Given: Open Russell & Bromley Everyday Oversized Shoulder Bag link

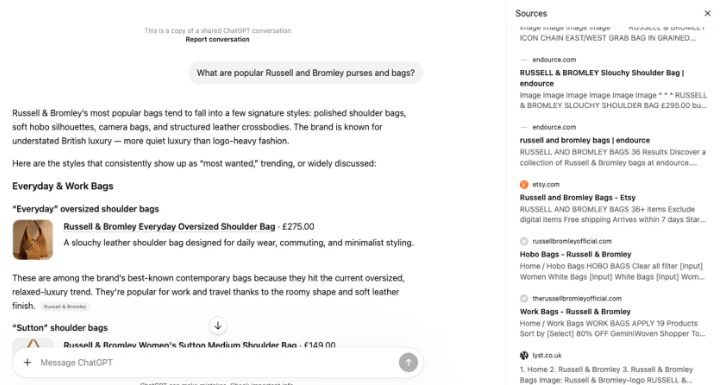Looking at the screenshot, I should tap(169, 226).
